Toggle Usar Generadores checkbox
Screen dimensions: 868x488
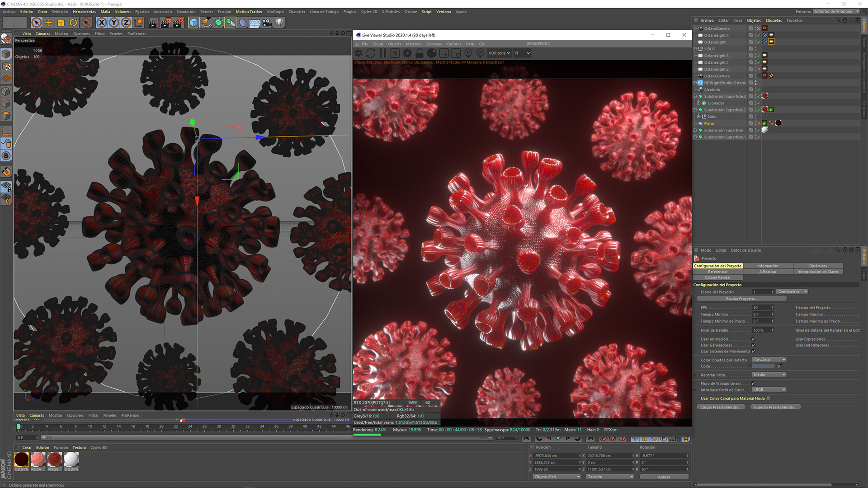754,345
